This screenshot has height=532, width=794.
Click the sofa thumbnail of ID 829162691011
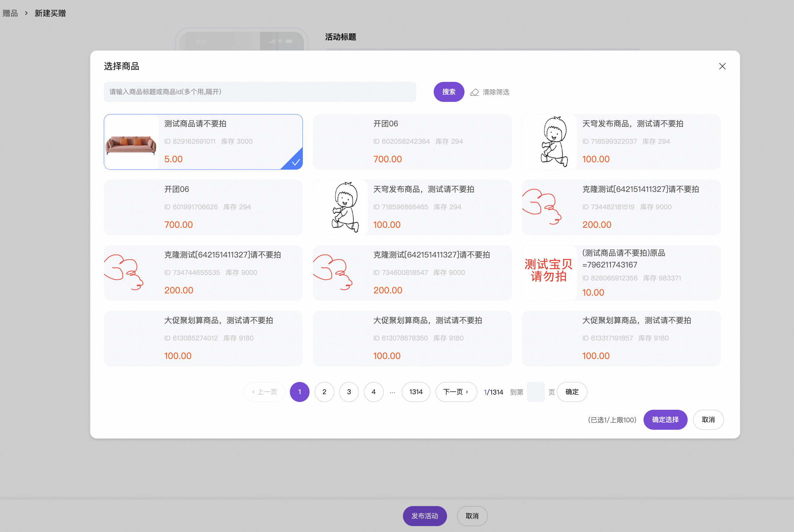click(x=131, y=142)
